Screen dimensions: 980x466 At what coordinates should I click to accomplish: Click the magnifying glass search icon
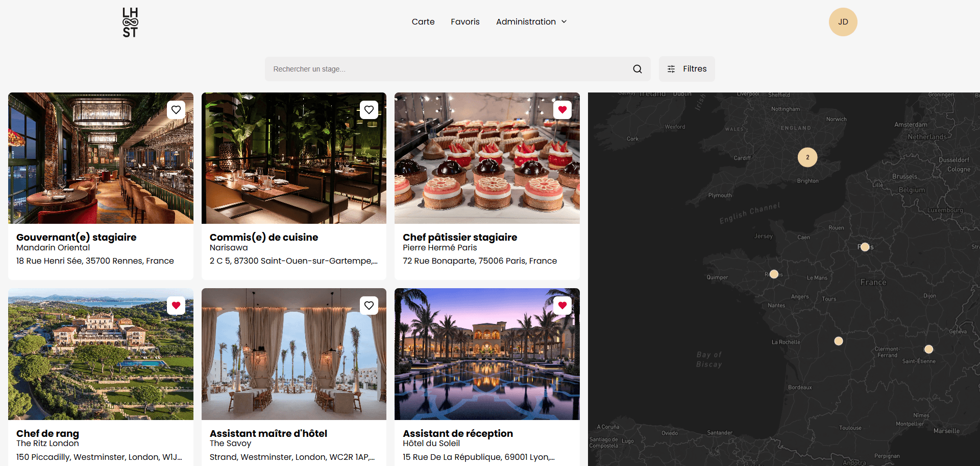[638, 69]
